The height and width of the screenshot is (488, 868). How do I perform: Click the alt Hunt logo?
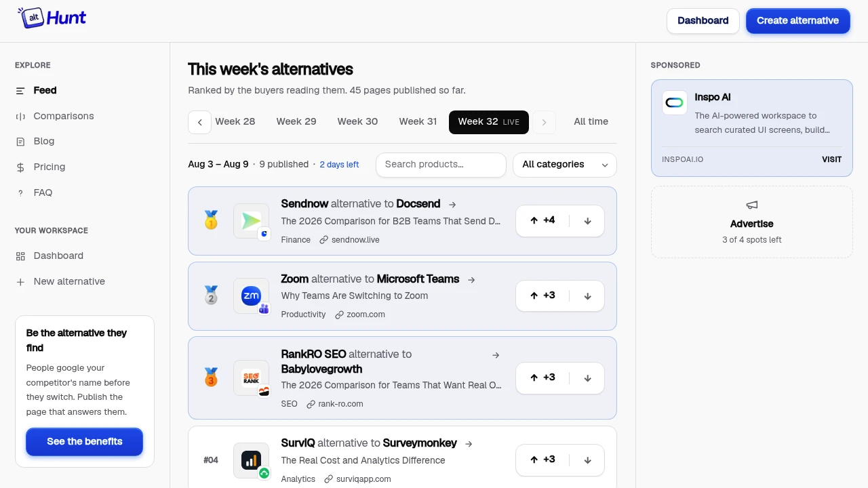pos(52,18)
